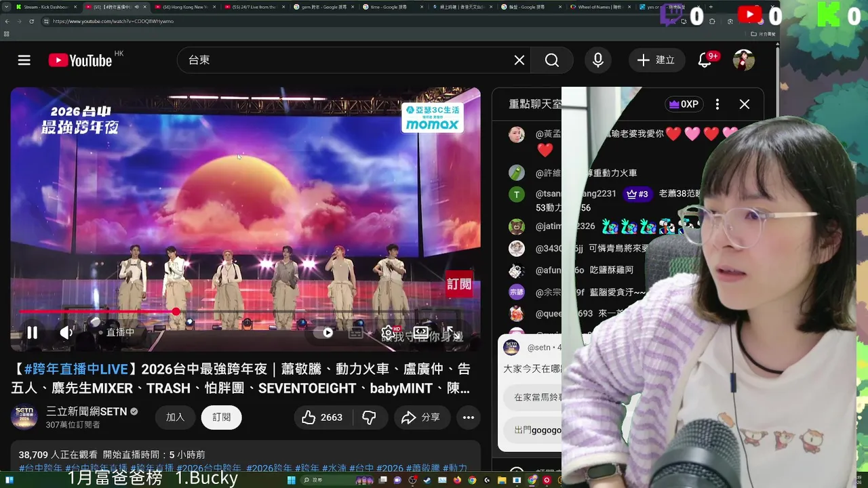Open Steam from the taskbar

427,481
